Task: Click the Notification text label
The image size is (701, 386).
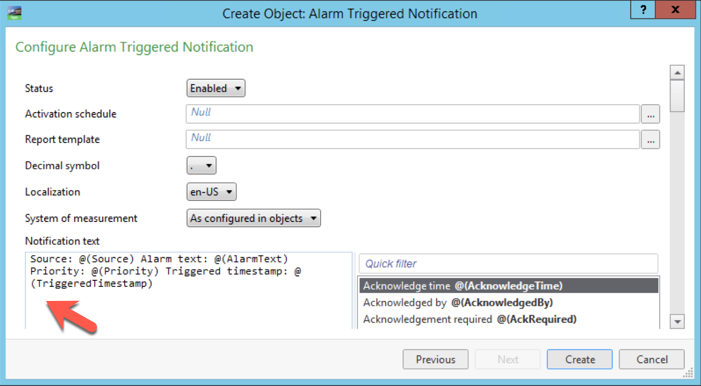Action: point(62,241)
